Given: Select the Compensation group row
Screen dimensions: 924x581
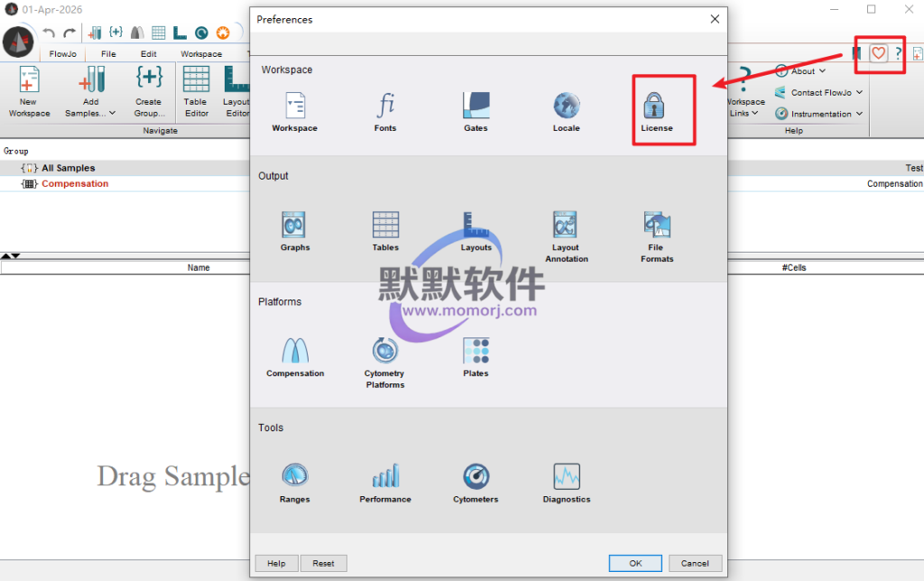Looking at the screenshot, I should 74,184.
